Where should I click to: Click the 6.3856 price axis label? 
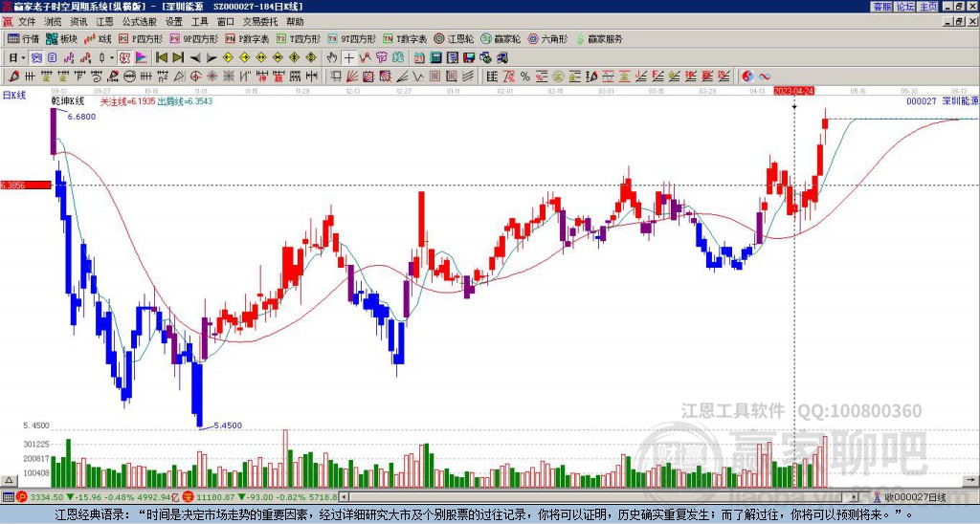point(26,185)
